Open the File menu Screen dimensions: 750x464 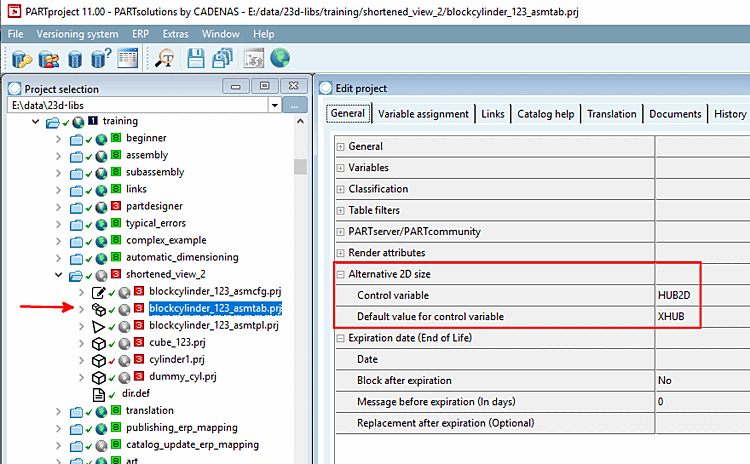click(x=15, y=34)
